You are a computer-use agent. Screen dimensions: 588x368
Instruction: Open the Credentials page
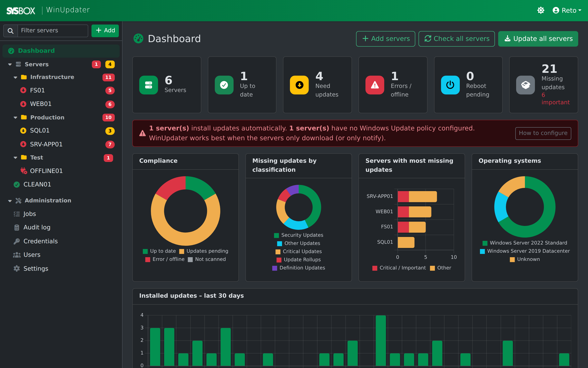click(41, 241)
